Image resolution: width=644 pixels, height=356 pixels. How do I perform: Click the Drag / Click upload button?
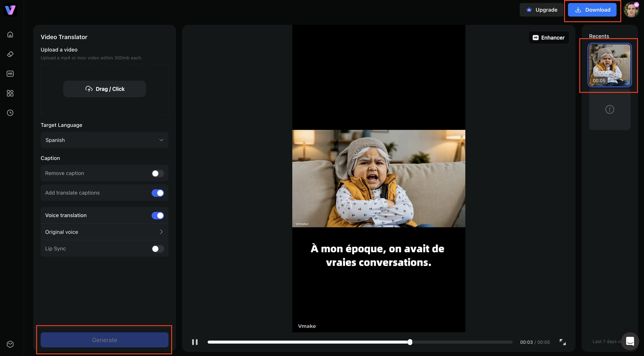[105, 89]
